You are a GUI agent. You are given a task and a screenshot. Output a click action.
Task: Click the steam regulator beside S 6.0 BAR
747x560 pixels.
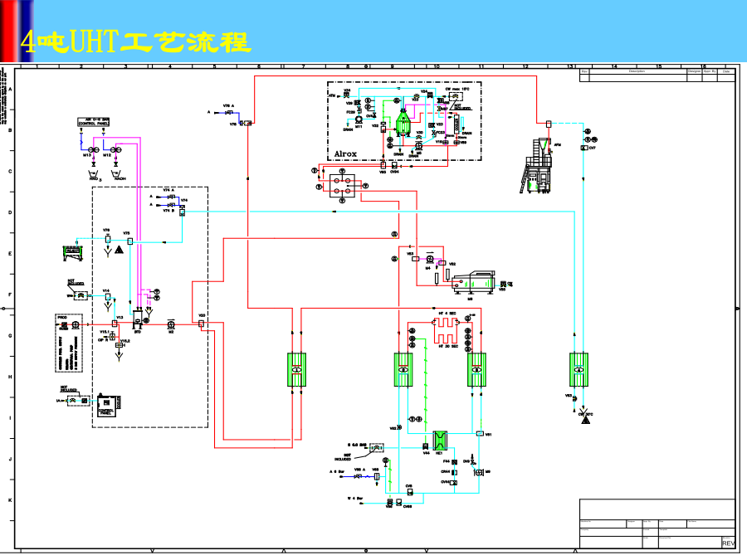(x=376, y=448)
